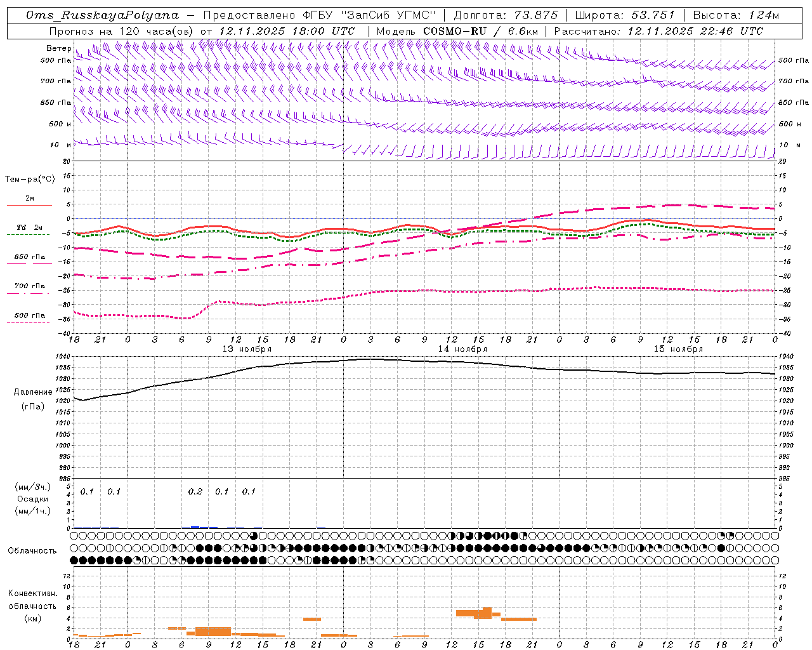Click the Тем-ра(°C) temperature panel label
The width and height of the screenshot is (812, 650).
pos(30,180)
